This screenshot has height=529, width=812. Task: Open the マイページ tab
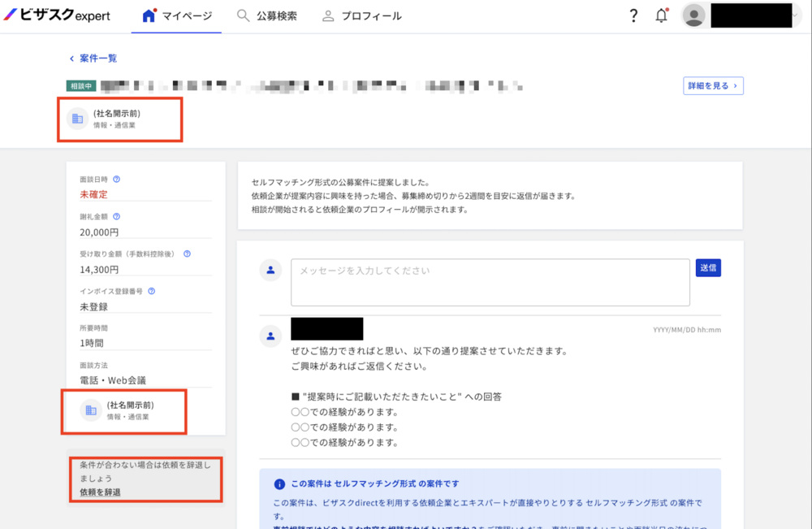176,16
